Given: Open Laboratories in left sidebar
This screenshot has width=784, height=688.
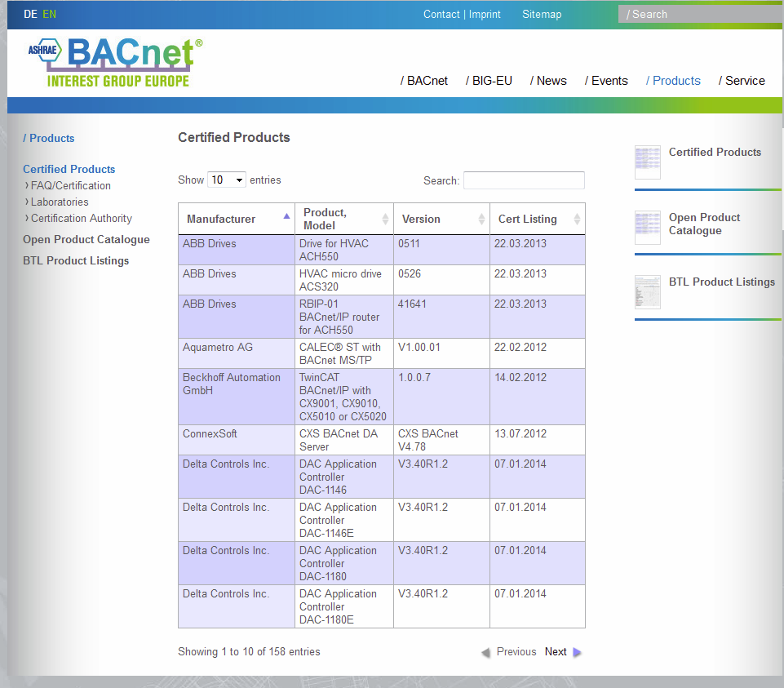Looking at the screenshot, I should click(60, 202).
